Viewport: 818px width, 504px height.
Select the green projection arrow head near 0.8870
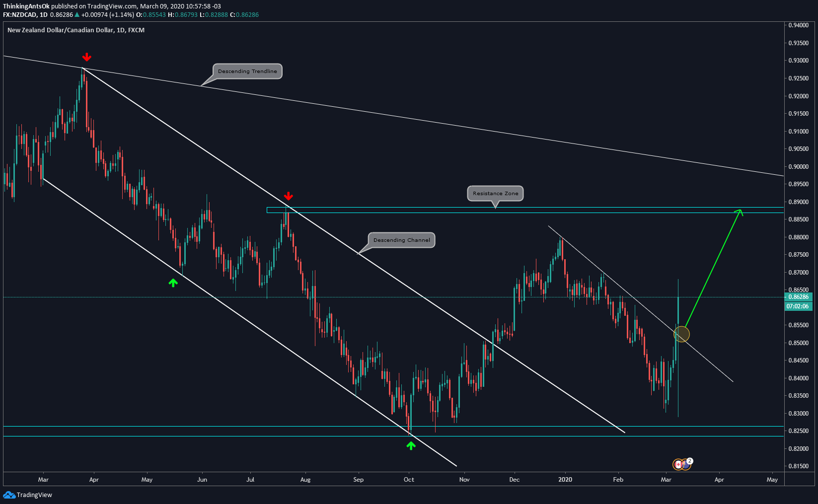[739, 213]
